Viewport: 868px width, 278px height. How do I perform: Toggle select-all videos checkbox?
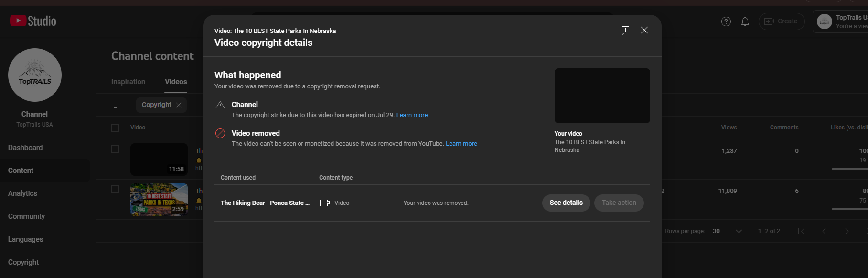115,128
